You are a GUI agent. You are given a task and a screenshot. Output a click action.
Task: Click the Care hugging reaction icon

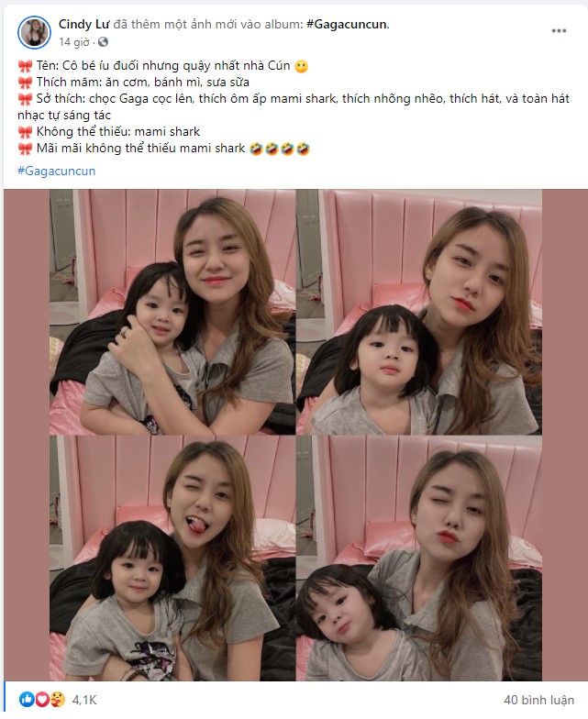click(x=57, y=699)
